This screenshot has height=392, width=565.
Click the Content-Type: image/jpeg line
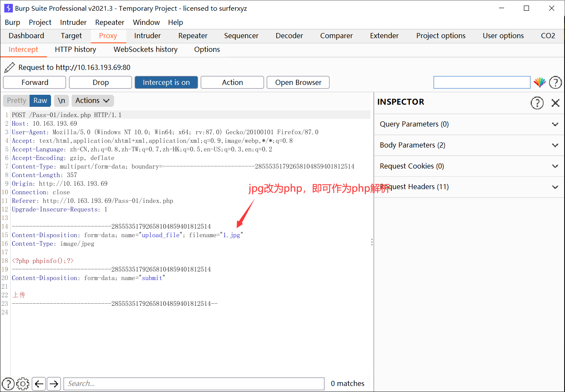click(x=53, y=244)
